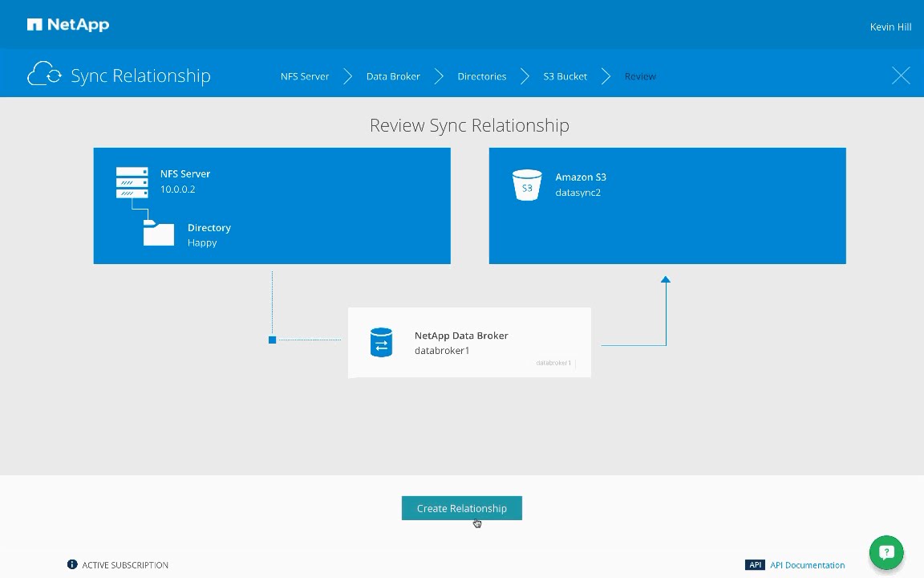Click the datasync2 bucket name
Viewport: 924px width, 578px height.
[578, 193]
